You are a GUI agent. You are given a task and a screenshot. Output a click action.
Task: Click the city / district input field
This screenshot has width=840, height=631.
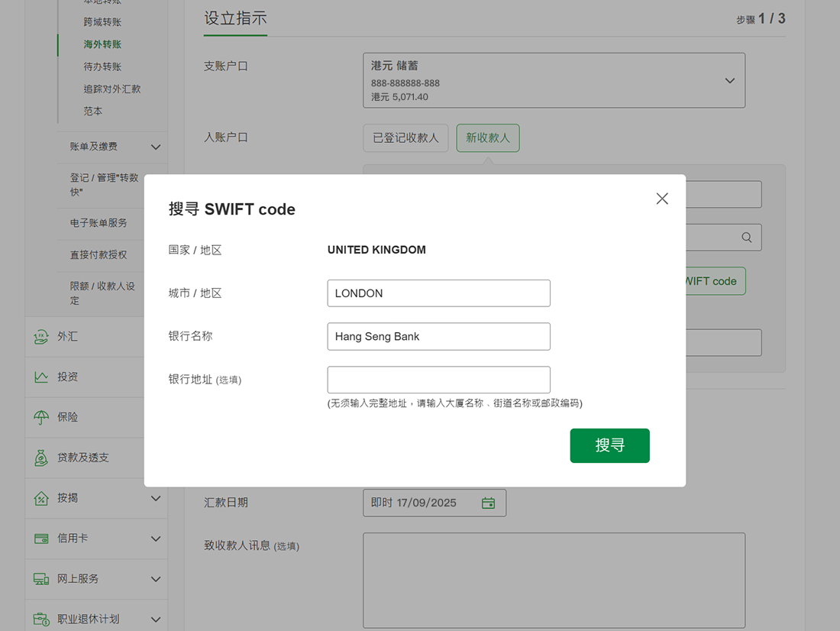[438, 293]
